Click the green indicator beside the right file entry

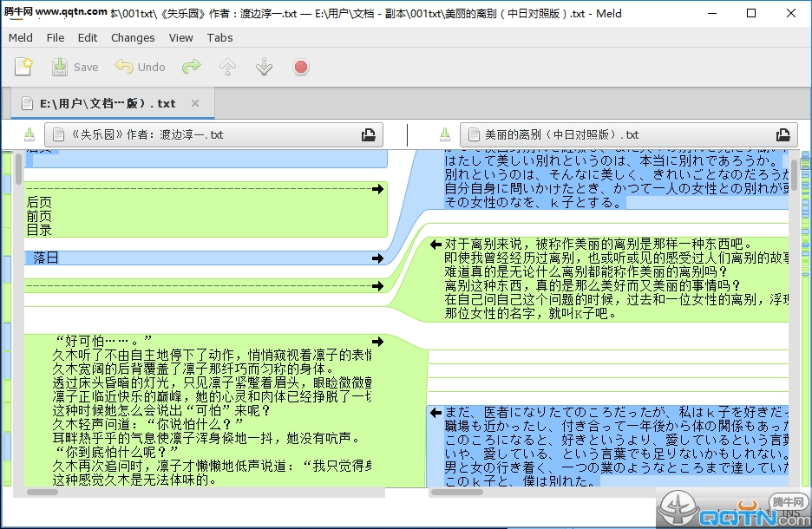pyautogui.click(x=445, y=134)
